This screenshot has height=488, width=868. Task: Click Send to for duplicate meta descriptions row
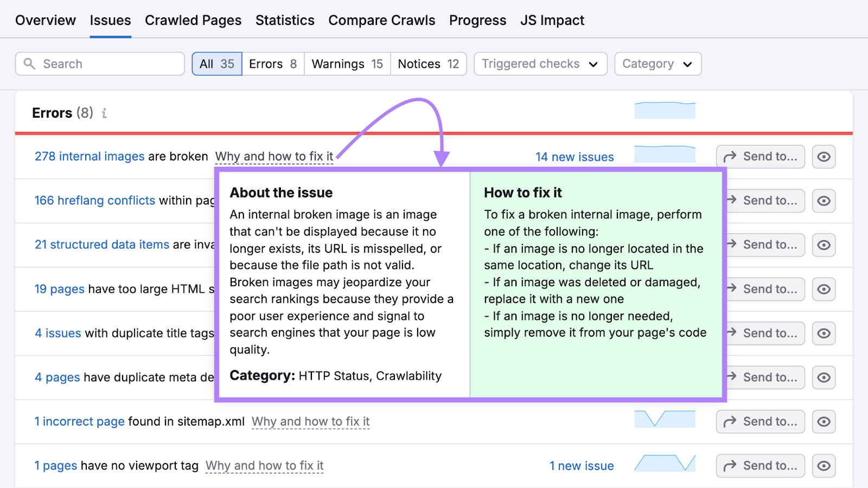click(x=765, y=378)
